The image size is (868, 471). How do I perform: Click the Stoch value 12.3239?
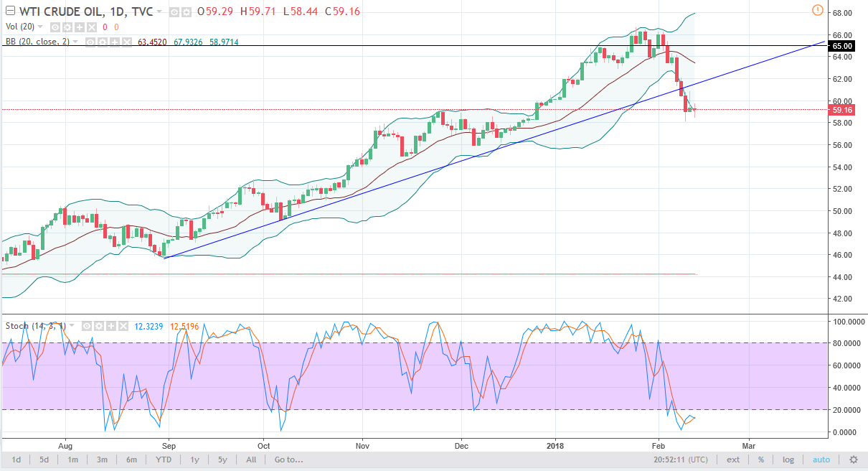[148, 326]
